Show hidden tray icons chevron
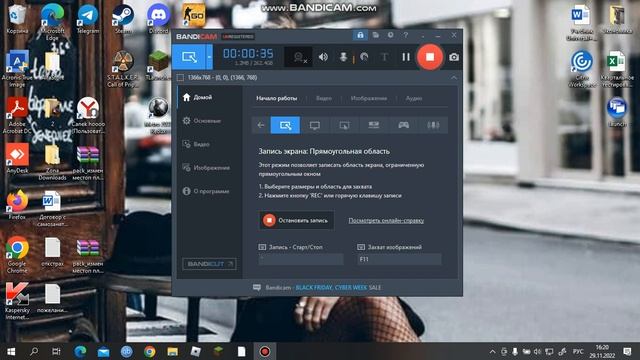 492,351
